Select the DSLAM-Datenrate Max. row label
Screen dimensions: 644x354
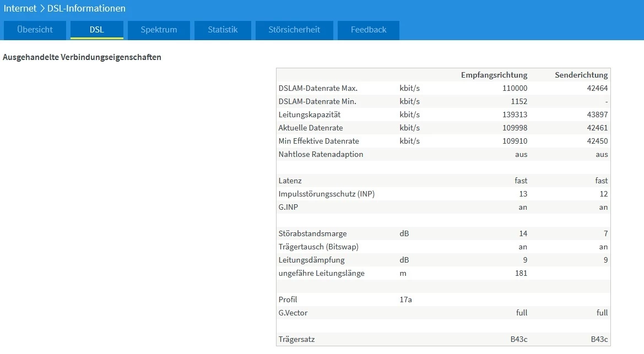(318, 88)
